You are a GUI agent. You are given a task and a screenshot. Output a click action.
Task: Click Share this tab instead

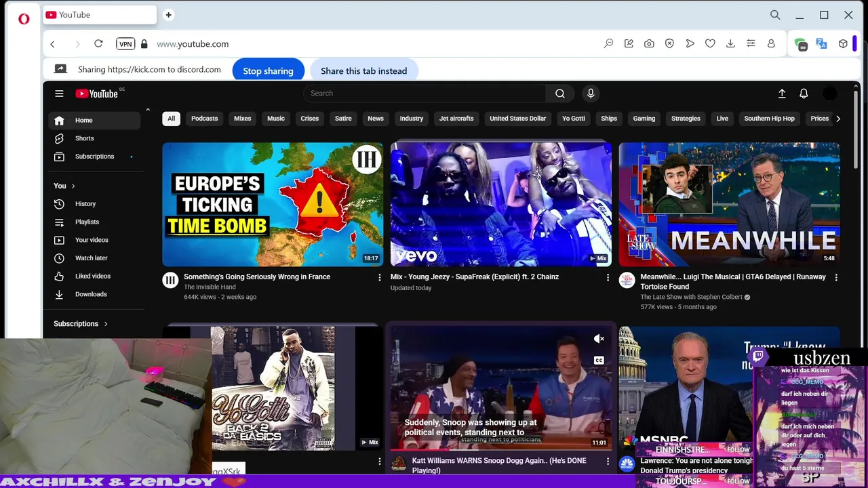point(363,70)
